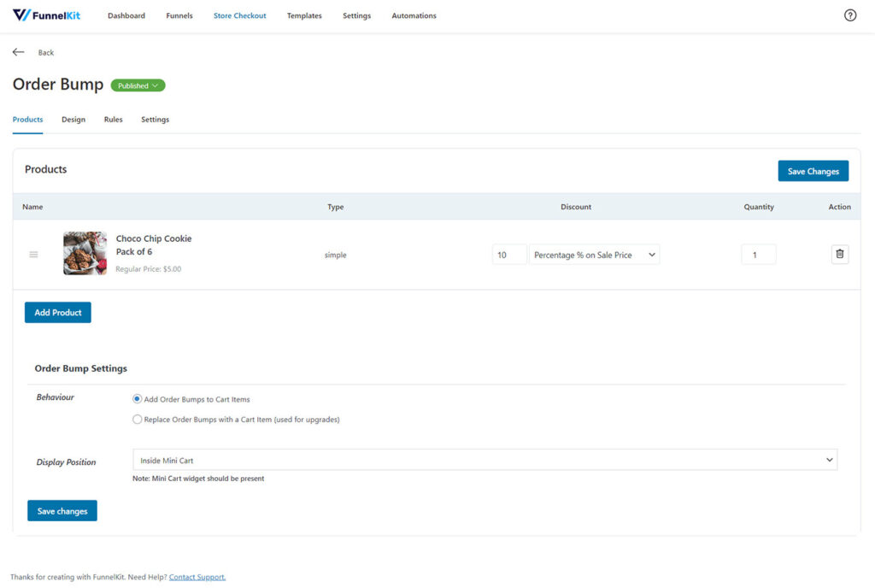Viewport: 875px width, 588px height.
Task: Click the FunnelKit logo
Action: coord(46,15)
